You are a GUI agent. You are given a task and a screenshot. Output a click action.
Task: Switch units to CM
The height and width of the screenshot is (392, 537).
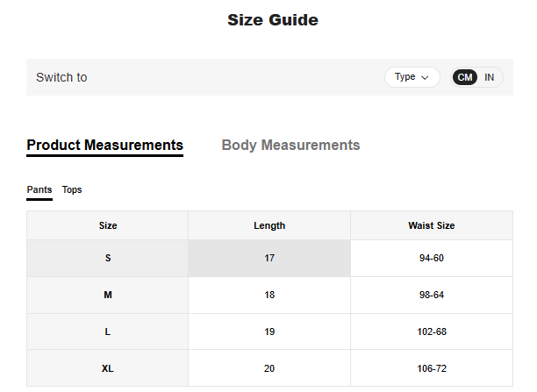pyautogui.click(x=465, y=77)
